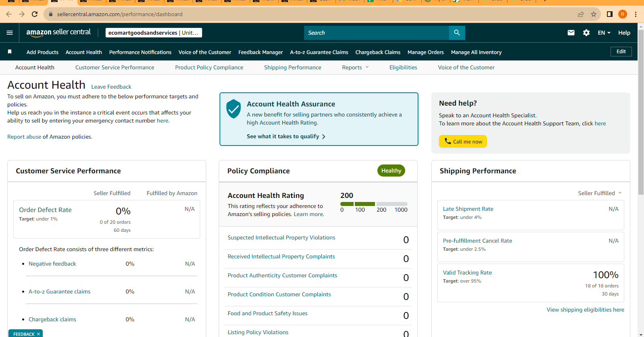This screenshot has height=337, width=644.
Task: Switch to Shipping Performance tab
Action: 293,67
